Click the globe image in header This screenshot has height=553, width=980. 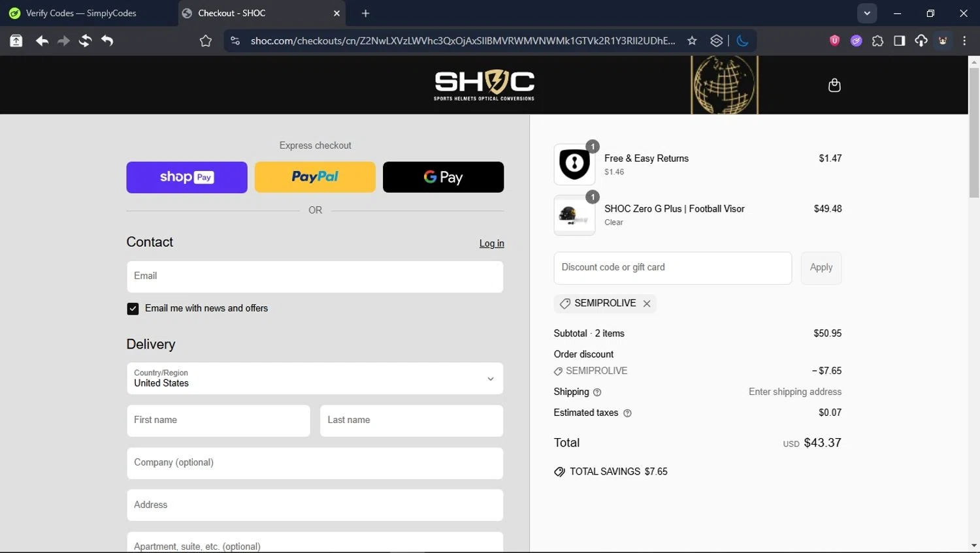click(725, 85)
